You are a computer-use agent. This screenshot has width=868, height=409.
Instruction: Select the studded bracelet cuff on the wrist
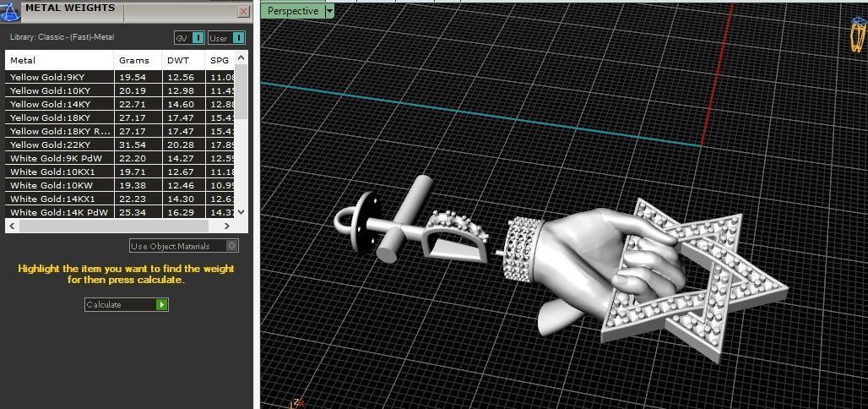[519, 249]
